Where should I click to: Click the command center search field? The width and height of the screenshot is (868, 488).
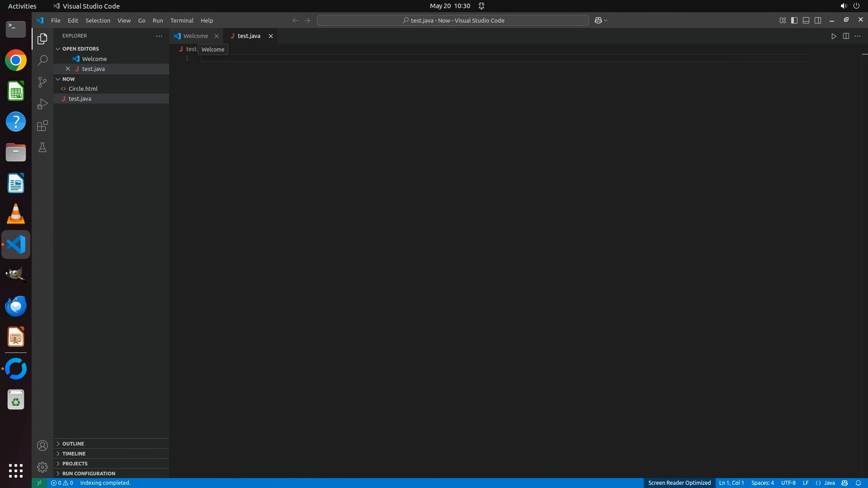tap(453, 20)
